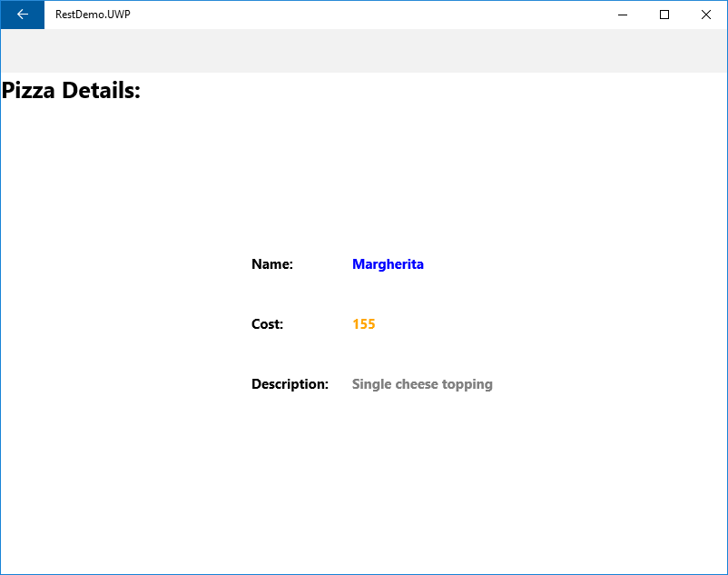The width and height of the screenshot is (728, 575).
Task: Click the blue strip at window bottom
Action: coord(363,570)
